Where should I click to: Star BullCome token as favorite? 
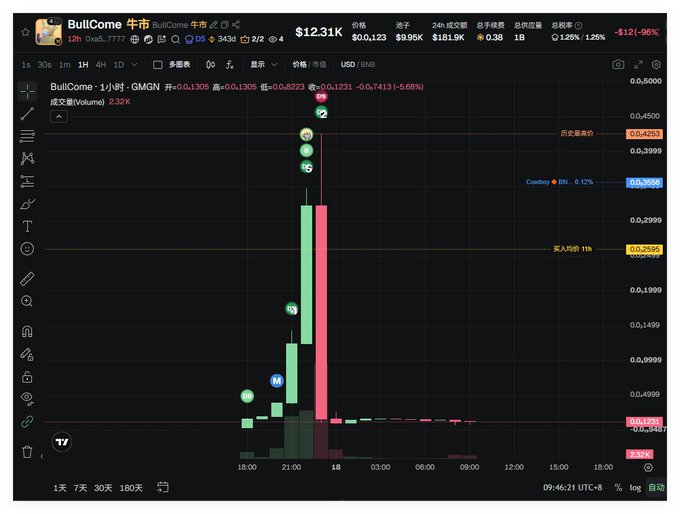click(x=25, y=32)
